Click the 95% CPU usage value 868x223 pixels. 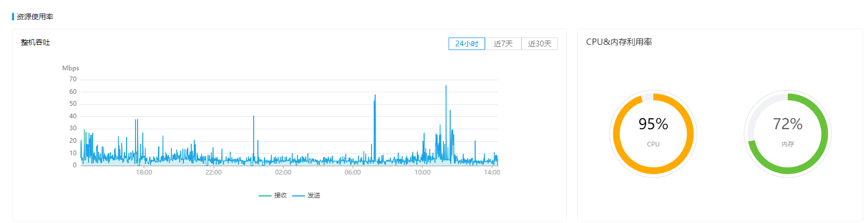[653, 124]
